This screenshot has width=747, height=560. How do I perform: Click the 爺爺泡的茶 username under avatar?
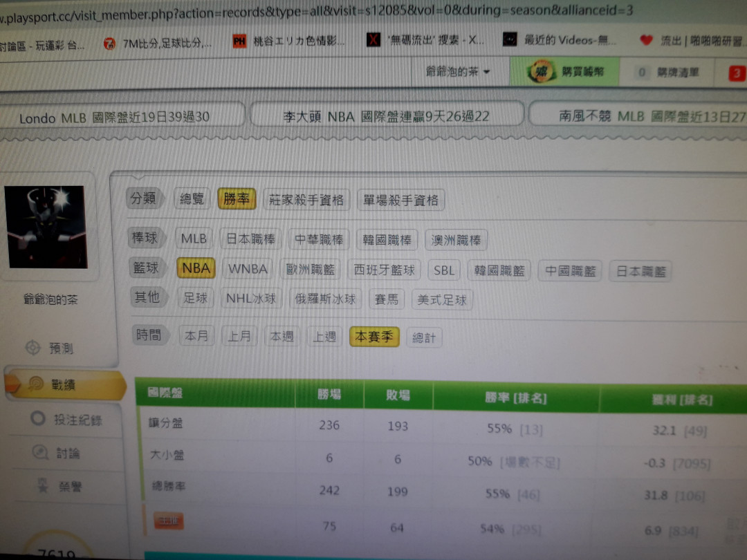pyautogui.click(x=50, y=299)
